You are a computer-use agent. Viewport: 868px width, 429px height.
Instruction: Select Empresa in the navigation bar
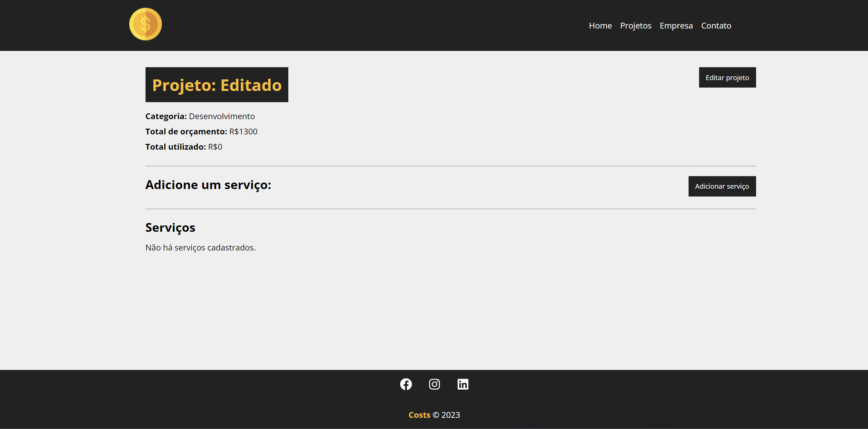click(676, 25)
